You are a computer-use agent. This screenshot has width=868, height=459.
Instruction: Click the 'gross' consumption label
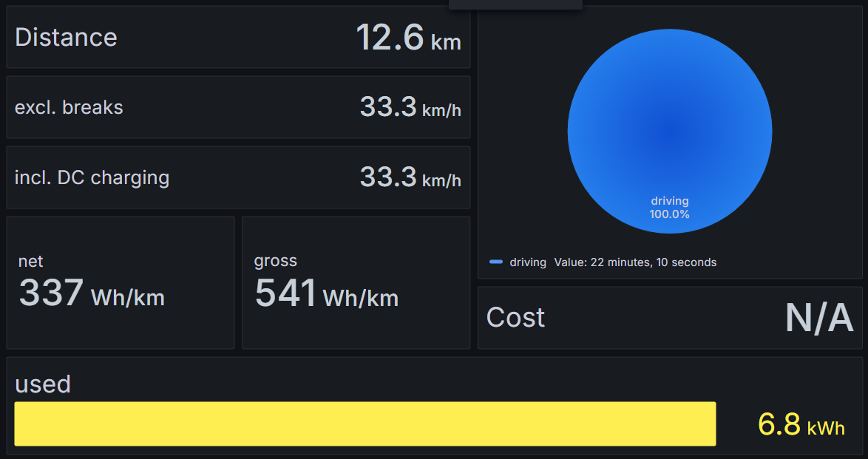tap(275, 261)
